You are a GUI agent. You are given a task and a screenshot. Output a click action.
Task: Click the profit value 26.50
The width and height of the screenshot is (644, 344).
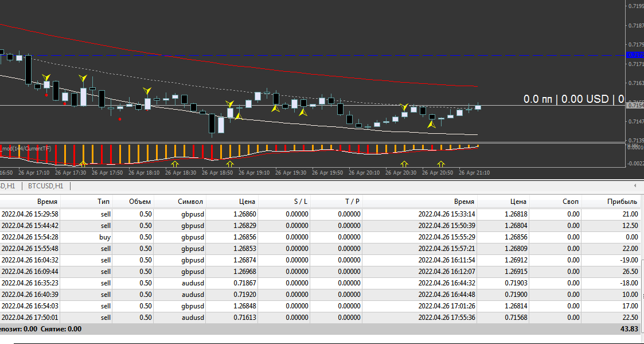point(629,272)
